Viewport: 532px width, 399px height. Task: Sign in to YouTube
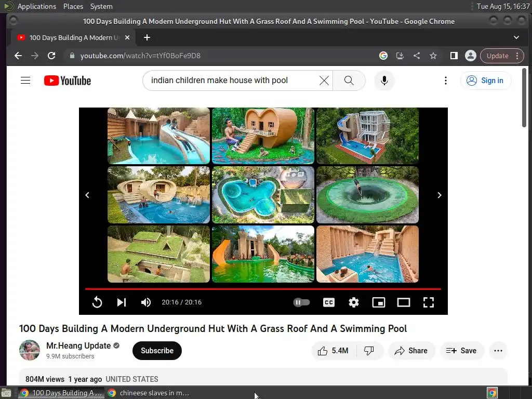486,81
